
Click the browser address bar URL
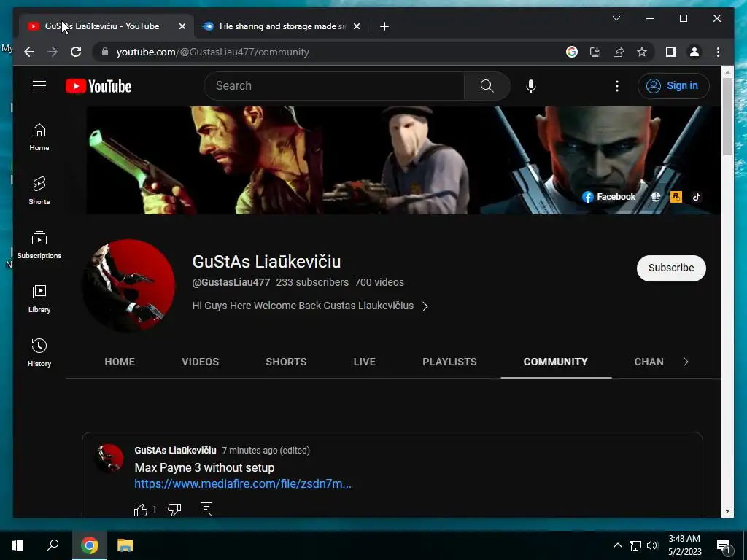click(x=212, y=52)
